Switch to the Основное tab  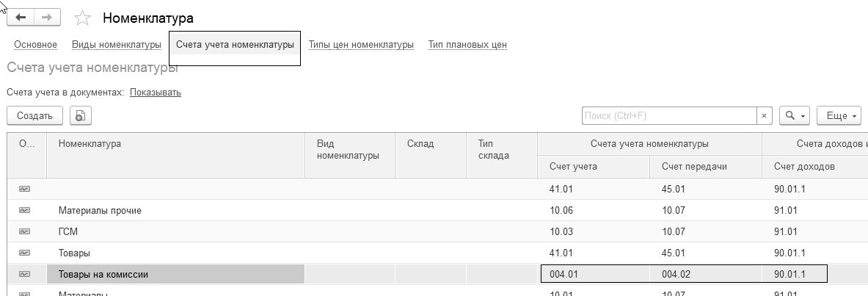click(x=35, y=45)
